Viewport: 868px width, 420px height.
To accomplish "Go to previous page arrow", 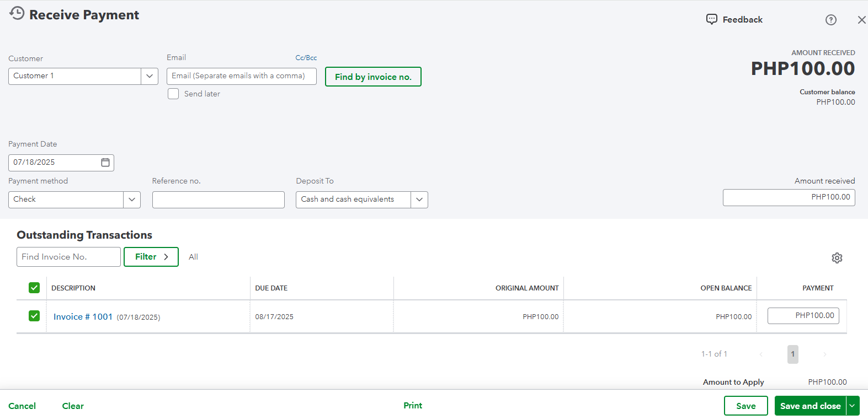I will pyautogui.click(x=761, y=354).
